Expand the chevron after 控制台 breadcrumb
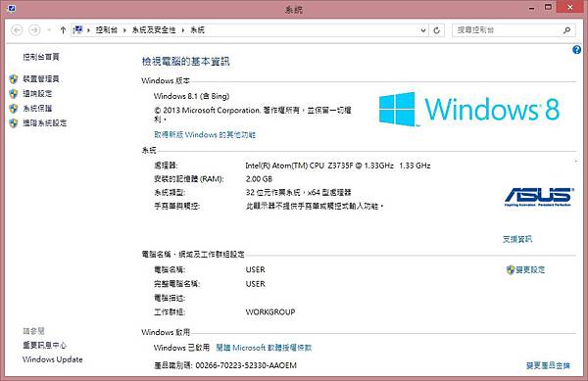 [x=124, y=30]
